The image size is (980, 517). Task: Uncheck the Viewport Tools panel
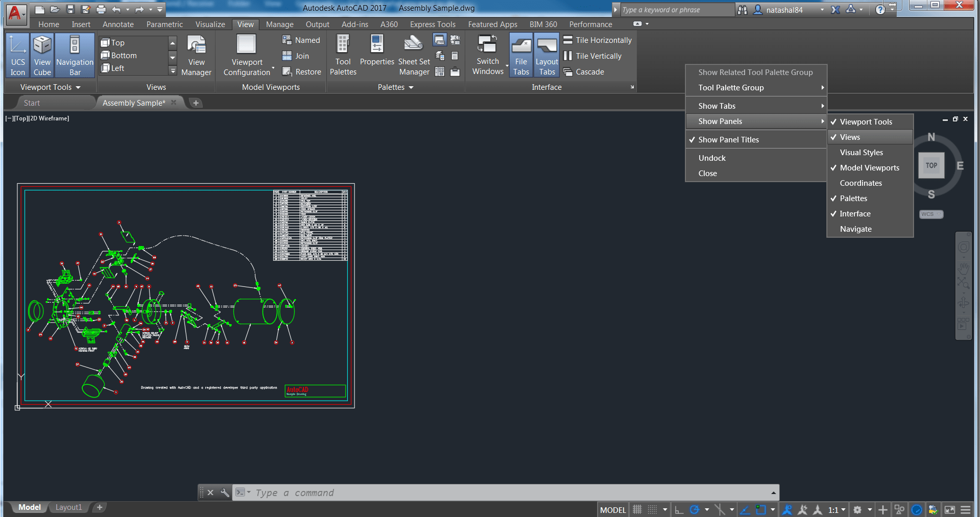(870, 122)
